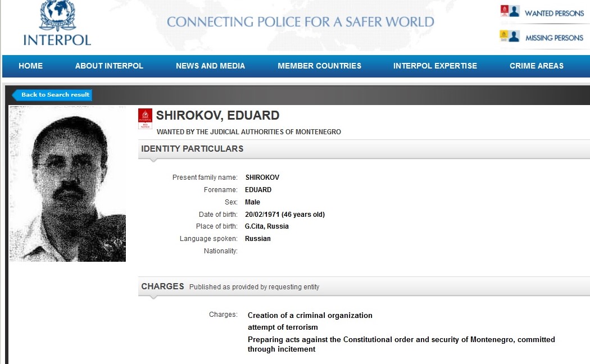
Task: Click the INTERPOL globe logo
Action: coord(57,15)
